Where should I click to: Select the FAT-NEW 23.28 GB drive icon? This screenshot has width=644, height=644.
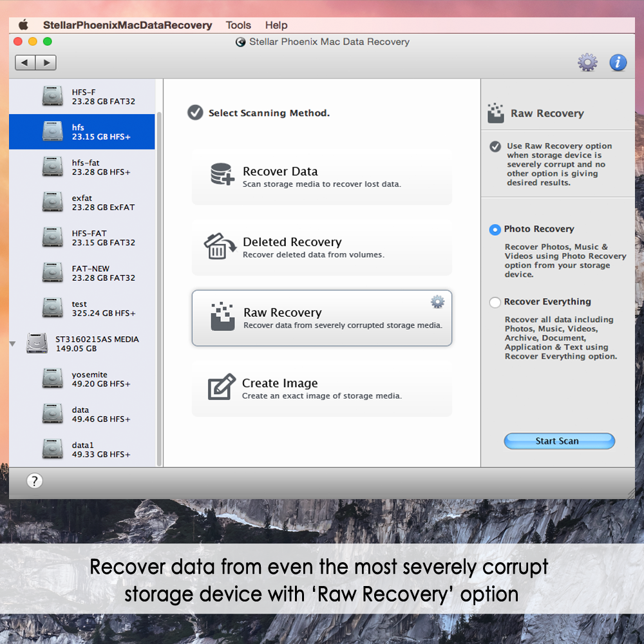point(53,272)
